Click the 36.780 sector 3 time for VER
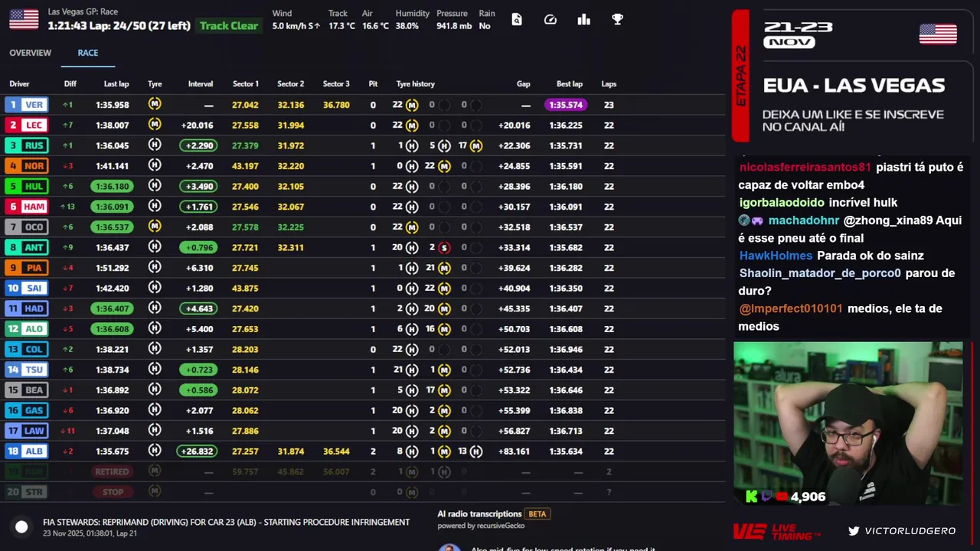980x551 pixels. click(x=336, y=105)
